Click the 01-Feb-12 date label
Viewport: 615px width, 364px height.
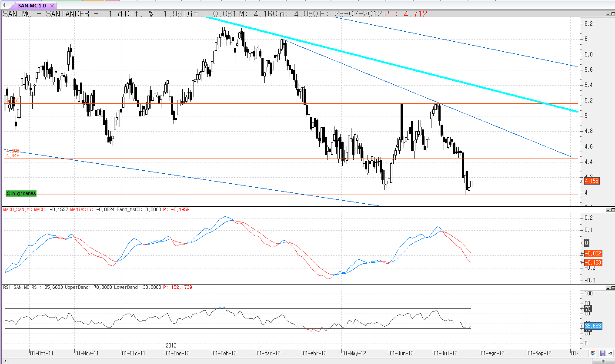click(x=224, y=353)
